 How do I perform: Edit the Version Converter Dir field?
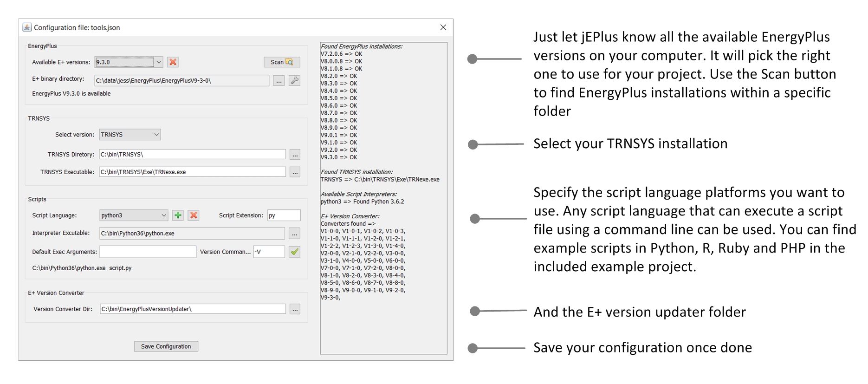[x=193, y=309]
